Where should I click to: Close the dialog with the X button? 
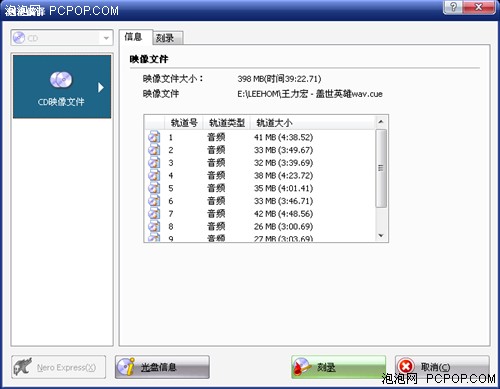tap(479, 7)
